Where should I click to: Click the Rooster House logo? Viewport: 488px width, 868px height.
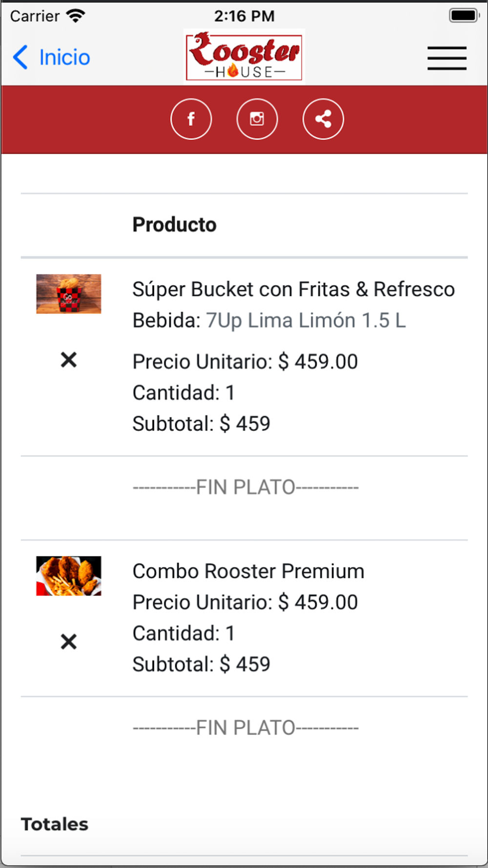(244, 56)
